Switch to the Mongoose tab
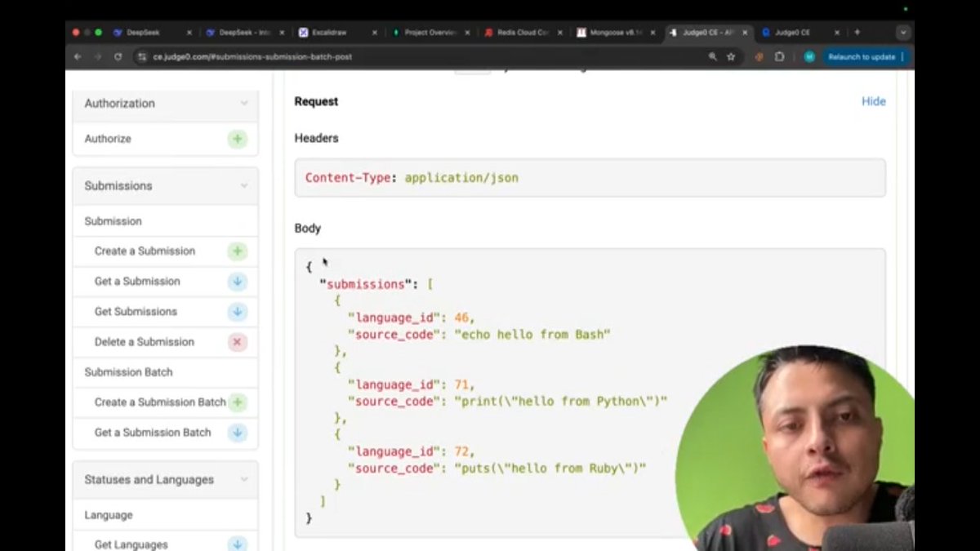The height and width of the screenshot is (551, 980). point(615,33)
